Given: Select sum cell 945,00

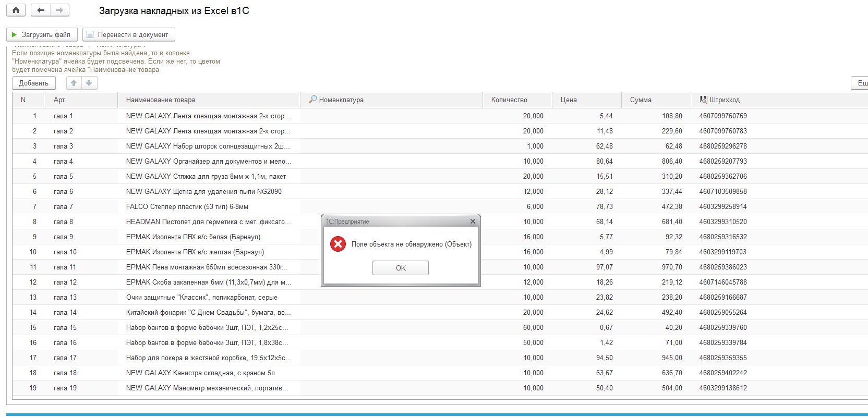Looking at the screenshot, I should tap(656, 358).
